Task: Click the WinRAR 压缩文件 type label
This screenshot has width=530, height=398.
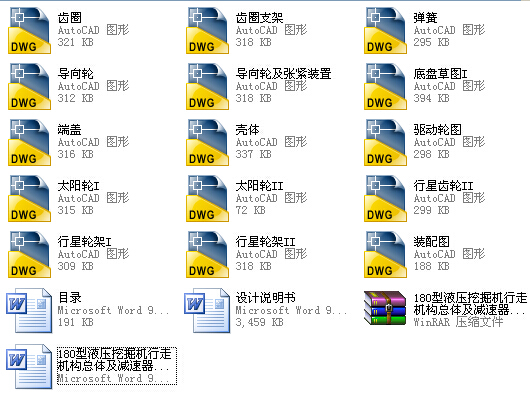Action: (458, 322)
